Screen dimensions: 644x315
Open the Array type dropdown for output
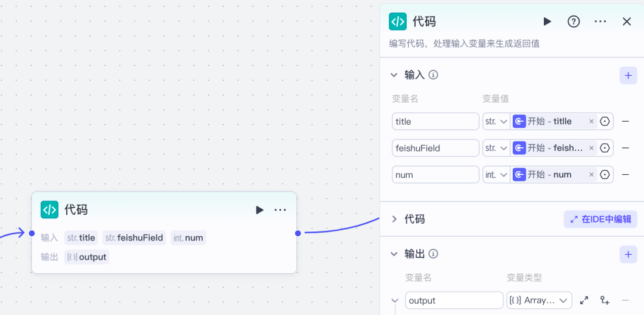click(x=539, y=300)
